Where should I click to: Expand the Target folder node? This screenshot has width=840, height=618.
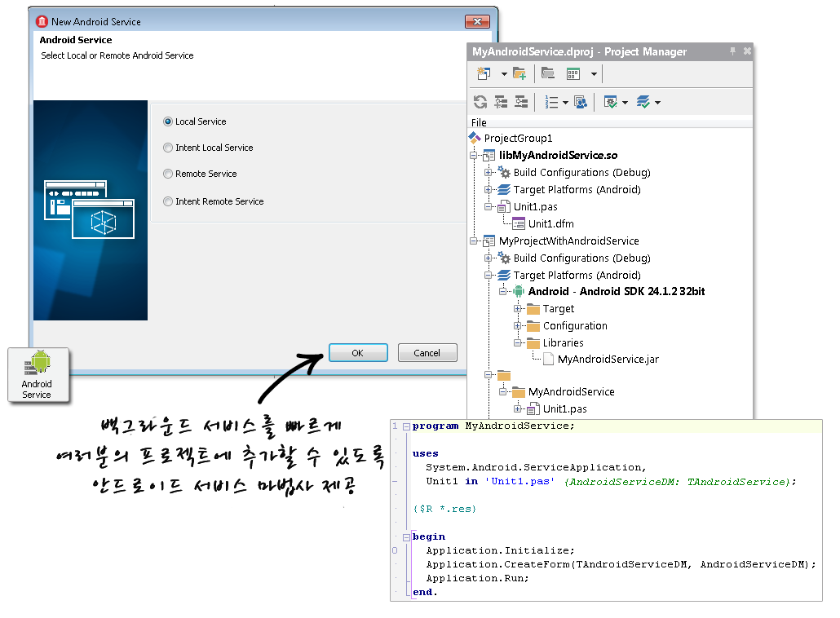518,309
